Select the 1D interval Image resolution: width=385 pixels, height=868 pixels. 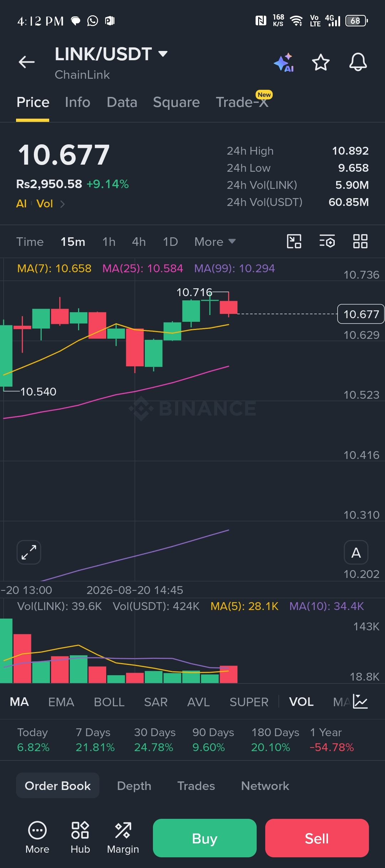[x=170, y=242]
